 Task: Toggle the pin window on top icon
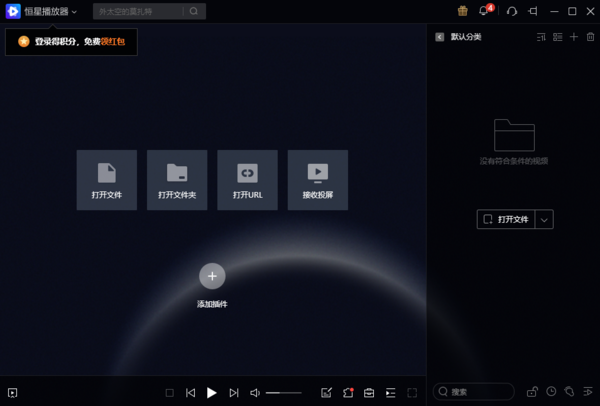(533, 11)
